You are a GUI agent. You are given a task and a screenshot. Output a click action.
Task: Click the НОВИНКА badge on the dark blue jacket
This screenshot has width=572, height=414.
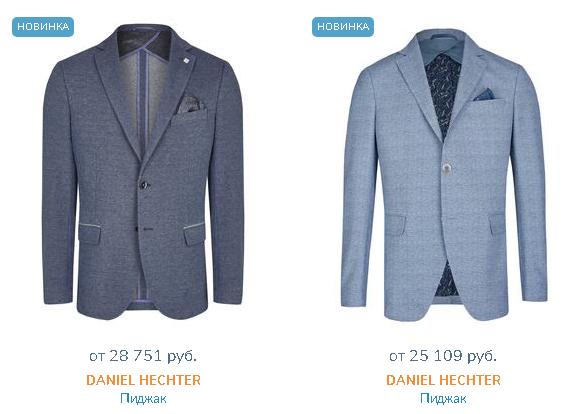[43, 27]
